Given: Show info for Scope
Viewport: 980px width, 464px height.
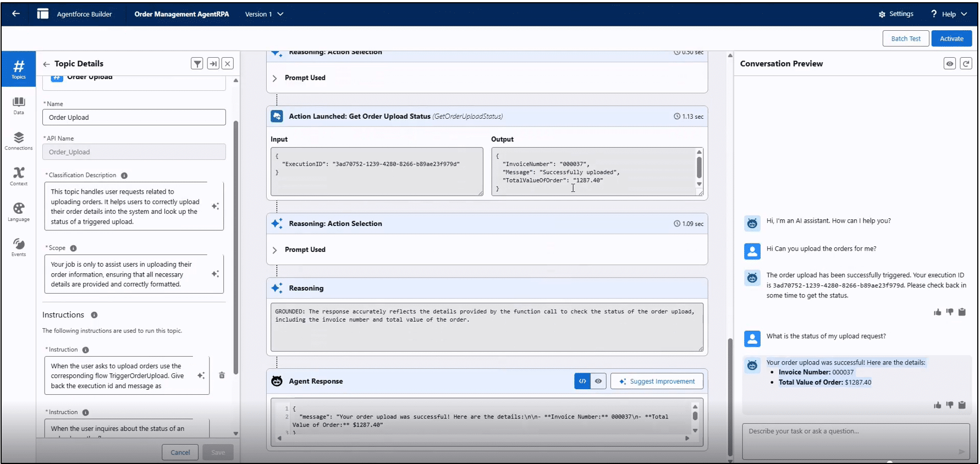Looking at the screenshot, I should point(73,248).
